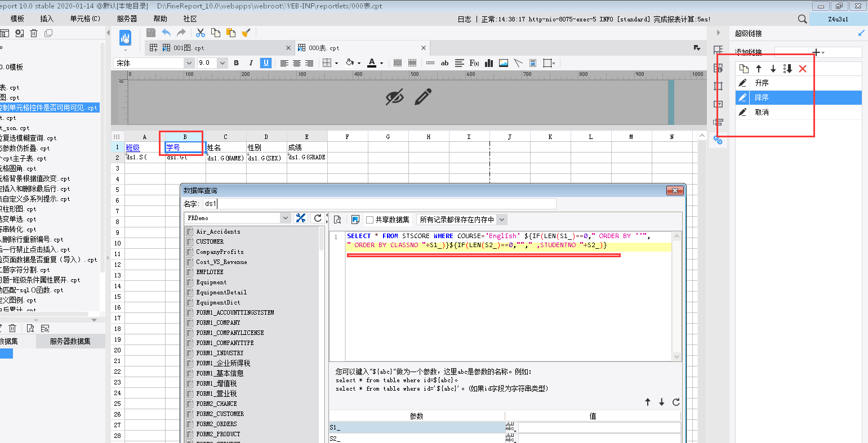Toggle bold formatting
Screen dimensions: 868x443
point(237,63)
